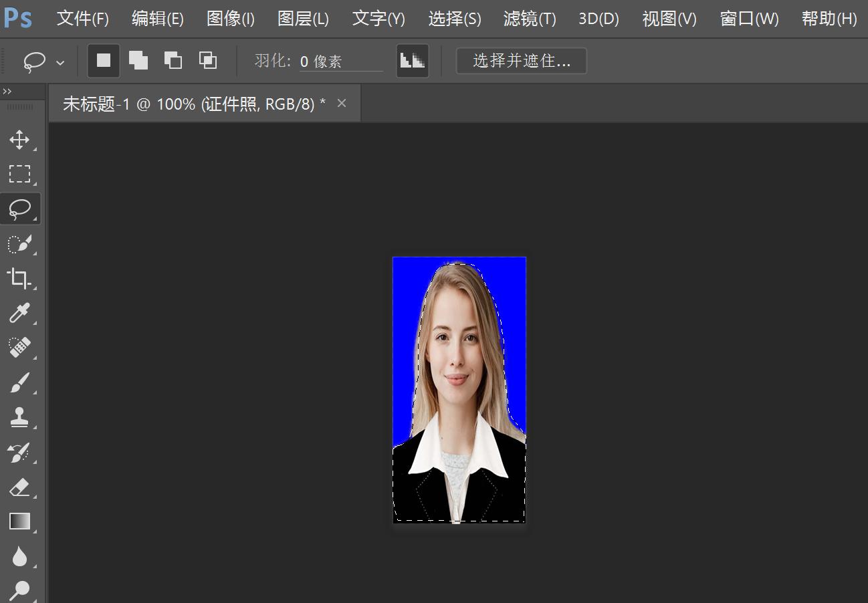
Task: Activate New Selection mode button
Action: click(104, 60)
